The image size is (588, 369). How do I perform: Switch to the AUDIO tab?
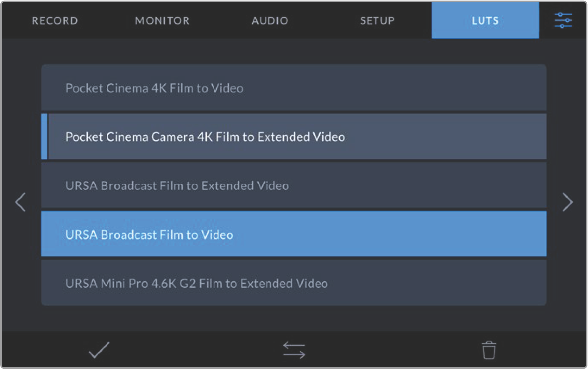tap(269, 21)
